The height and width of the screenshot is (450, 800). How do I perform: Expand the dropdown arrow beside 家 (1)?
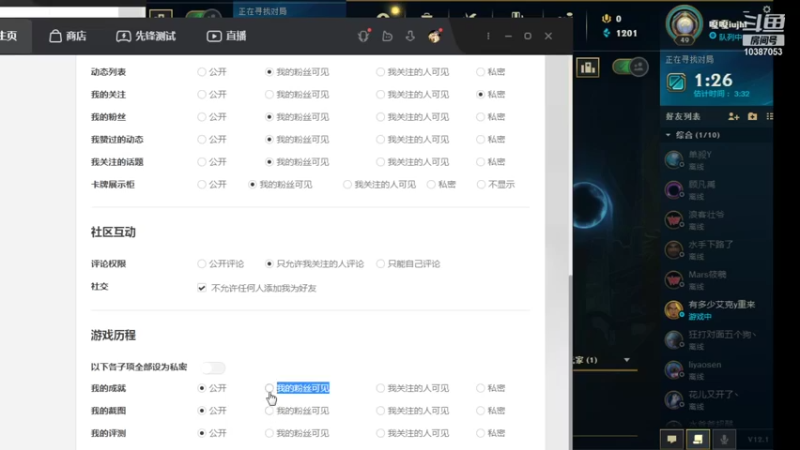click(x=627, y=360)
